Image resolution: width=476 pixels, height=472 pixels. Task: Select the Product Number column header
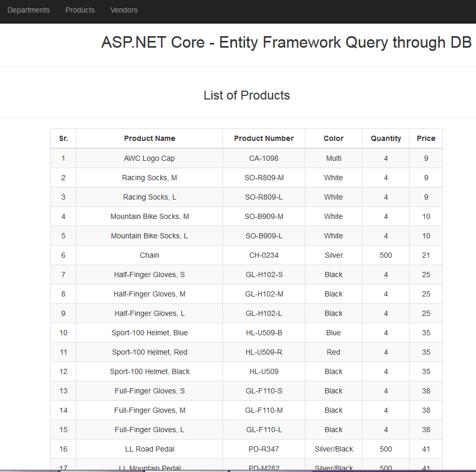[264, 138]
